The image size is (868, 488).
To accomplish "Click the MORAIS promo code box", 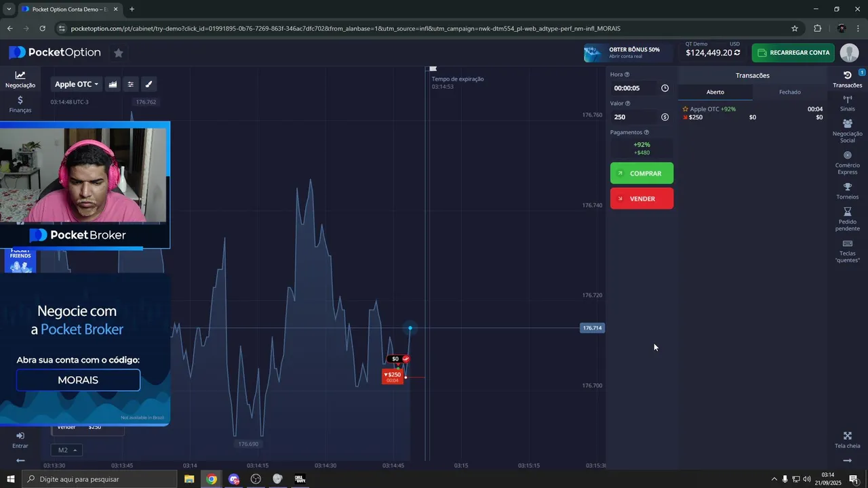I will pos(78,380).
